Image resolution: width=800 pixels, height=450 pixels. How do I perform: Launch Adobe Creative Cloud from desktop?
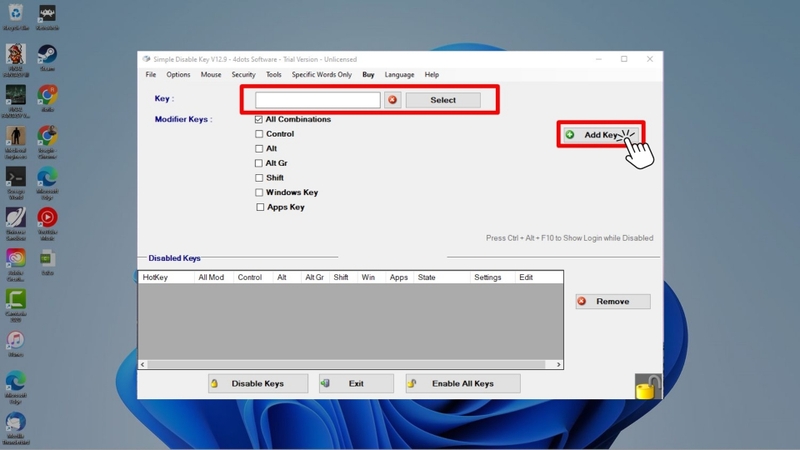16,264
